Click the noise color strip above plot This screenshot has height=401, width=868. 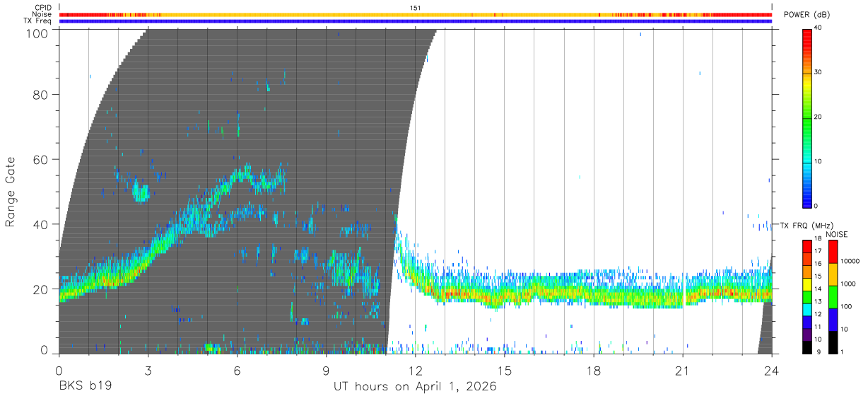(x=416, y=14)
